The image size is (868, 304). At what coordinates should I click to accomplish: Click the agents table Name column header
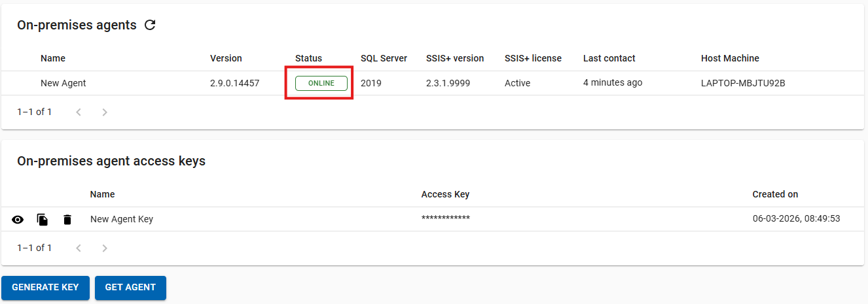pos(53,58)
